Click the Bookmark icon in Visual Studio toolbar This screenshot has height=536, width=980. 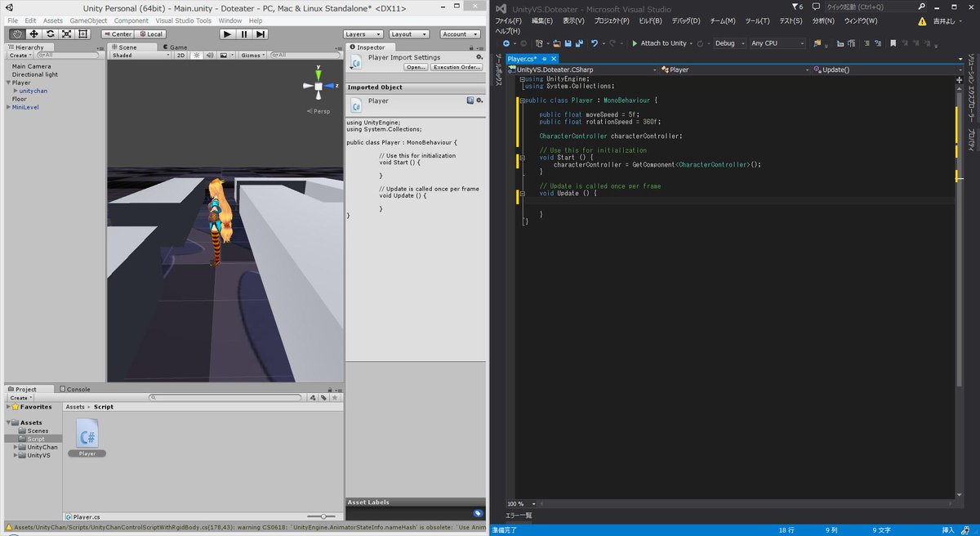coord(893,42)
